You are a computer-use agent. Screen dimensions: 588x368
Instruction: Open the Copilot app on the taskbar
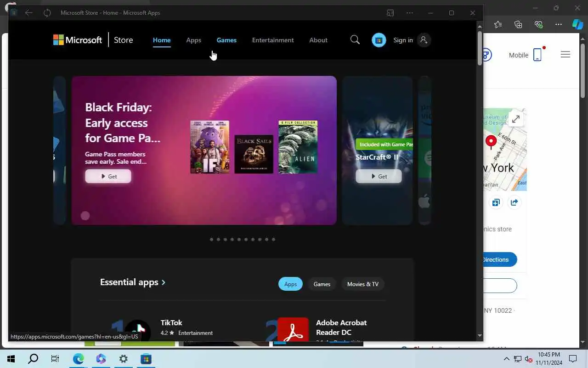[x=101, y=359]
